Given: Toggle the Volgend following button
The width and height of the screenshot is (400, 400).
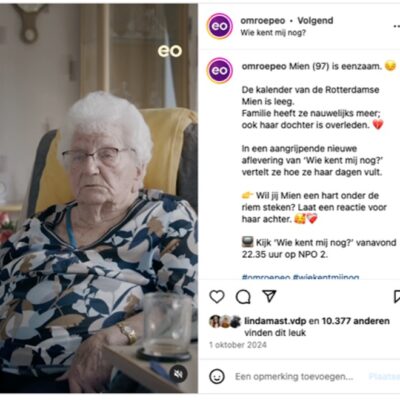Looking at the screenshot, I should click(315, 21).
